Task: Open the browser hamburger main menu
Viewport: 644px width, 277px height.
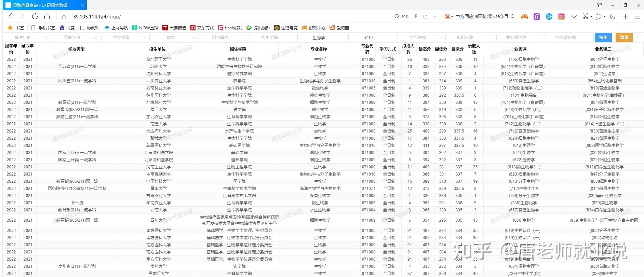Action: coord(637,16)
